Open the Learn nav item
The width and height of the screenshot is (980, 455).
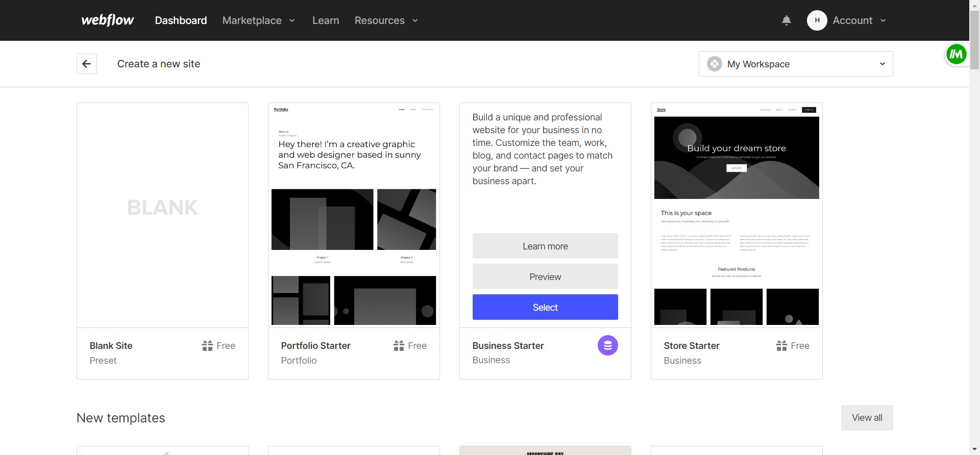tap(326, 20)
